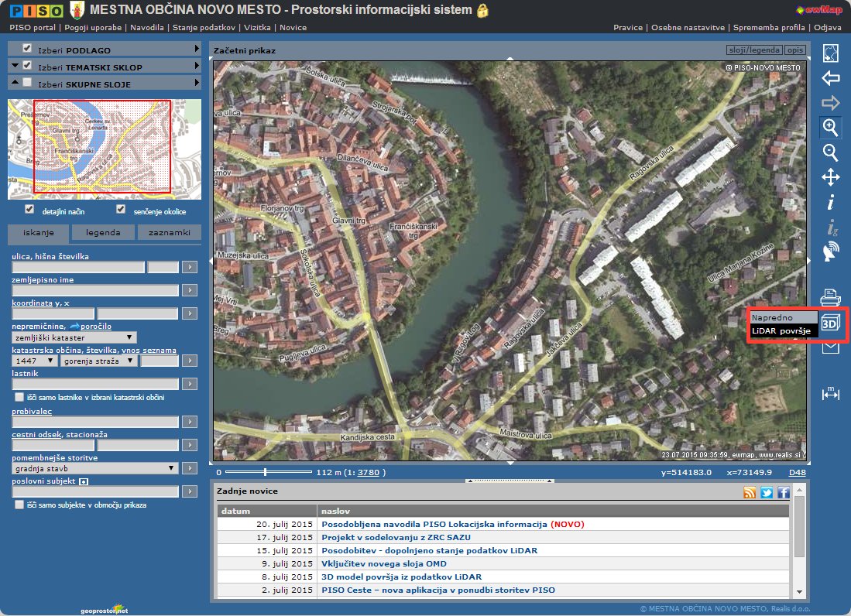Toggle the 'senčenje okolice' checkbox
Viewport: 851px width, 616px height.
(121, 210)
